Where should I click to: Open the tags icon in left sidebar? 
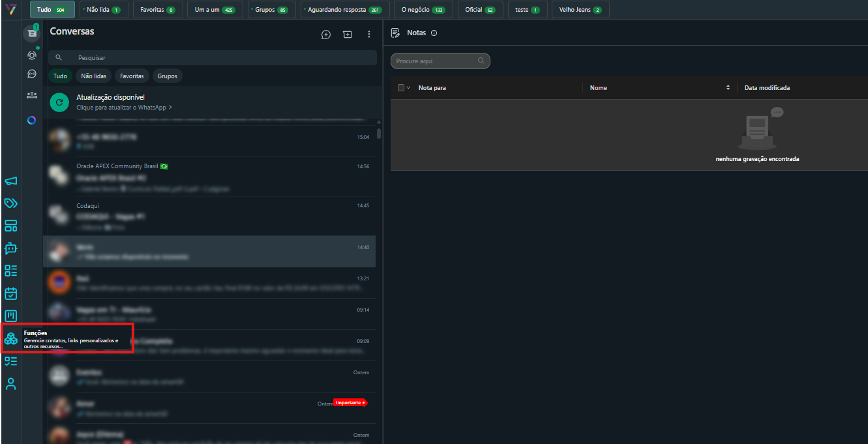(x=11, y=203)
